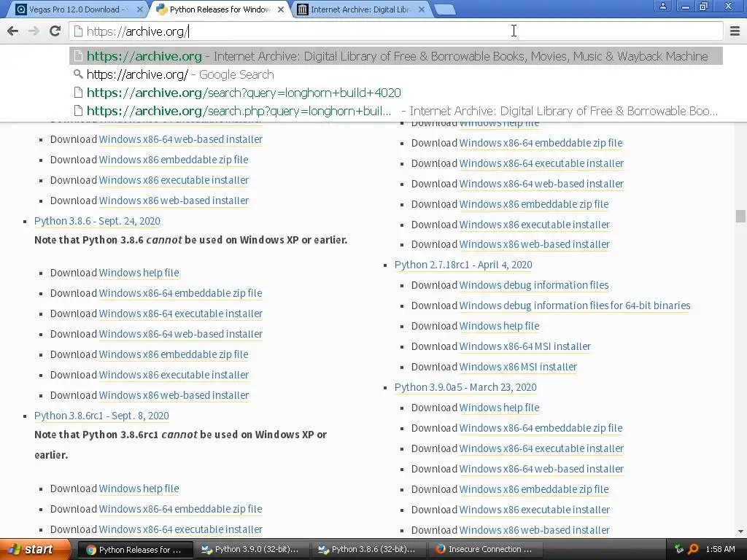Download x86 executable installer under Python 3.8.6
The height and width of the screenshot is (560, 747).
coord(174,376)
